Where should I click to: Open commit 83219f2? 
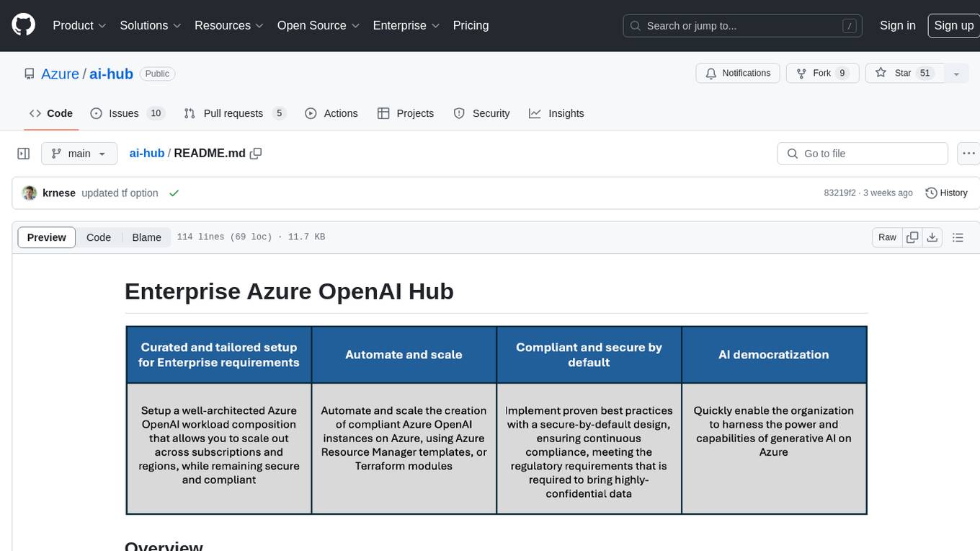tap(839, 193)
